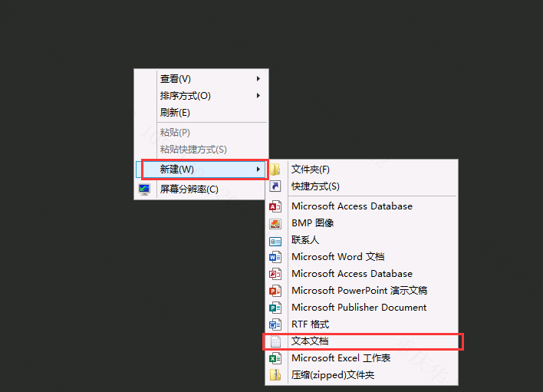Click the contact card icon for 联系人
The image size is (543, 392).
[275, 241]
